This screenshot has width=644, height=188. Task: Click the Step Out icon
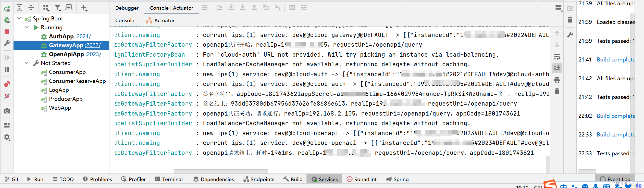click(254, 7)
